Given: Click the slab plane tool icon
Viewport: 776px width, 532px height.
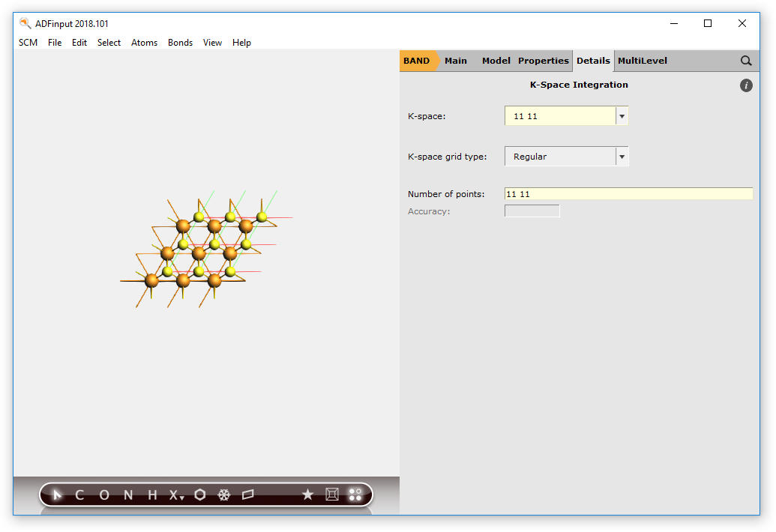Looking at the screenshot, I should point(248,495).
